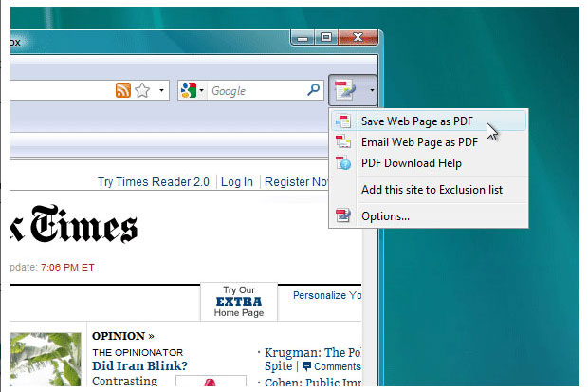The image size is (588, 392).
Task: Click the Register Now link
Action: coord(296,181)
